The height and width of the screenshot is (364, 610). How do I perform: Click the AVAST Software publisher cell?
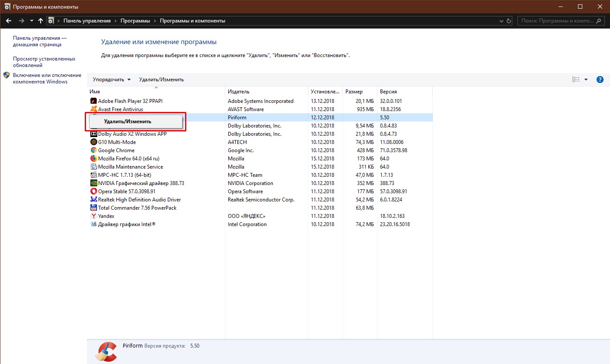(x=246, y=109)
